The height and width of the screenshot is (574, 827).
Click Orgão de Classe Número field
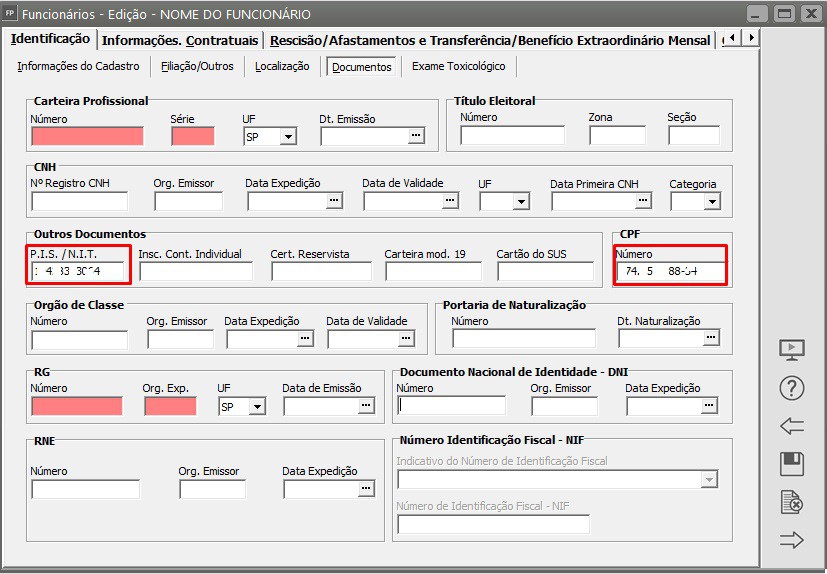click(x=80, y=340)
